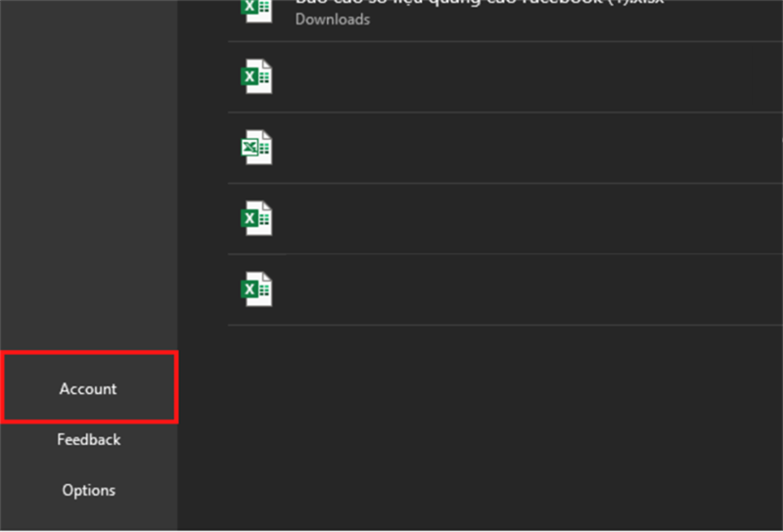This screenshot has width=783, height=532.
Task: Open the Excel file icon beside Downloads
Action: coord(256,10)
